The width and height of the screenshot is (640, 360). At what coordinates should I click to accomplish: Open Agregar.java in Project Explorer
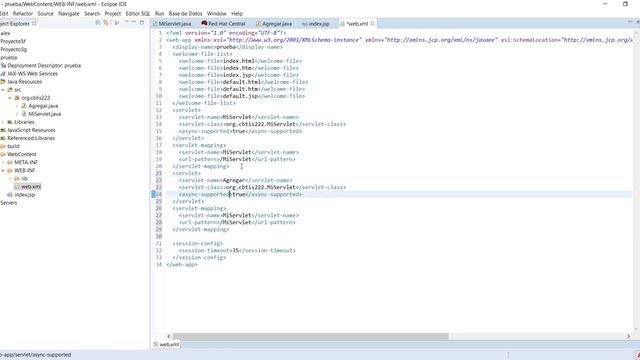pos(43,106)
